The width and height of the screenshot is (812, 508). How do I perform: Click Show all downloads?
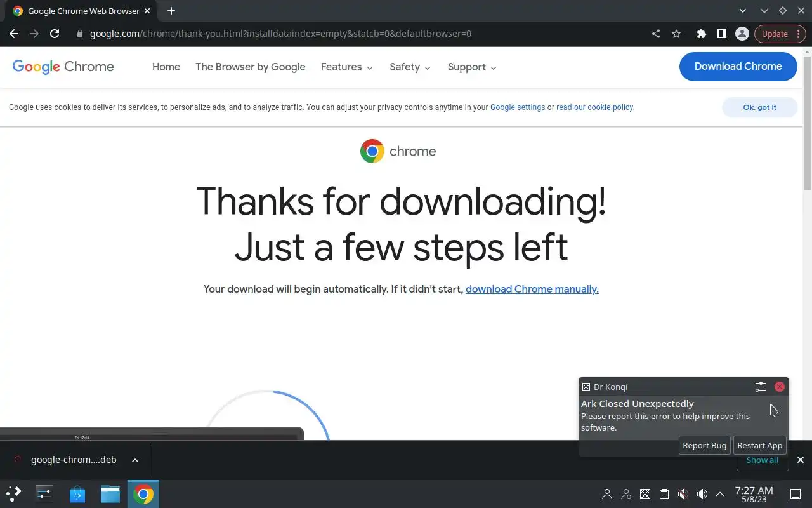point(762,460)
